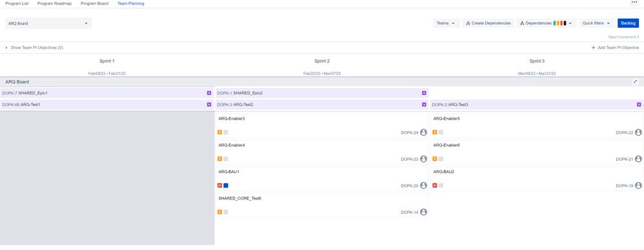Click the grey status square on ARQ-Enabler3

tap(226, 132)
